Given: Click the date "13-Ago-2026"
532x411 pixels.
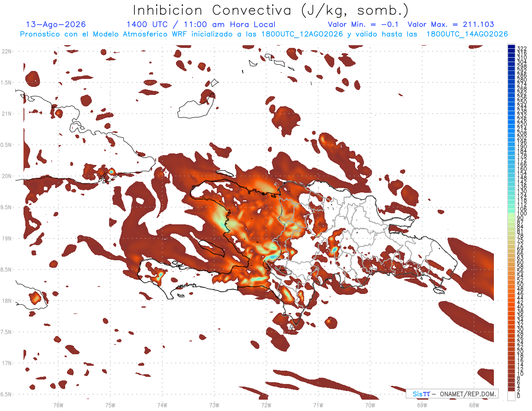Looking at the screenshot, I should tap(56, 24).
